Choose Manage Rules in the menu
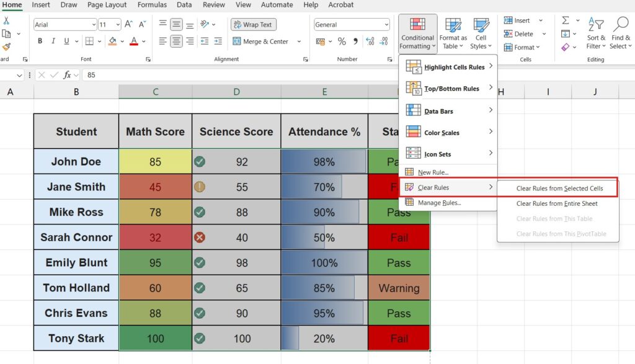The width and height of the screenshot is (635, 364). [x=439, y=203]
